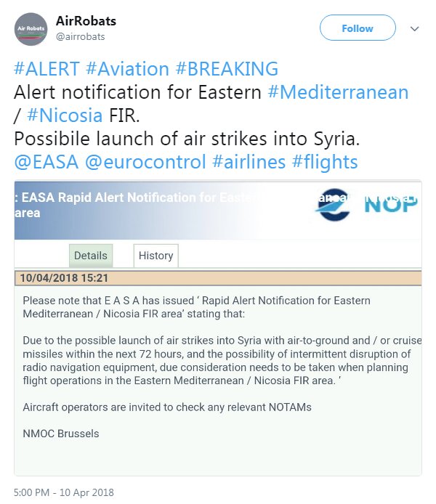Click the 10/04/2018 15:21 date header bar
Image resolution: width=436 pixels, height=504 pixels.
[x=218, y=277]
